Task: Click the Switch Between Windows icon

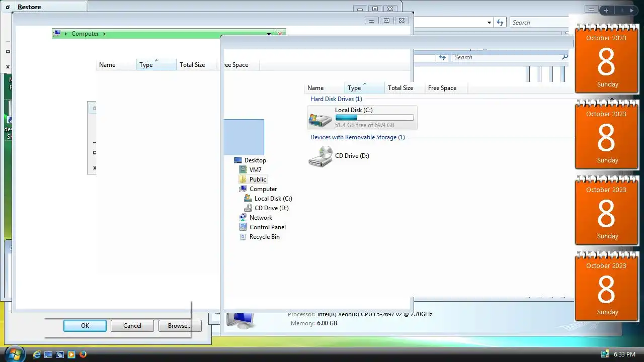Action: coord(59,354)
